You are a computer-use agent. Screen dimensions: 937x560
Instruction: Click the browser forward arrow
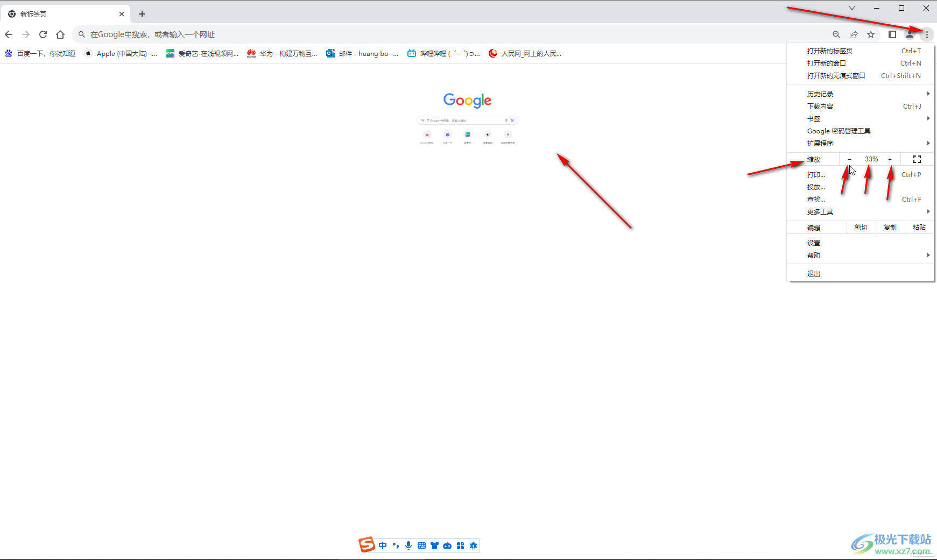pyautogui.click(x=26, y=34)
